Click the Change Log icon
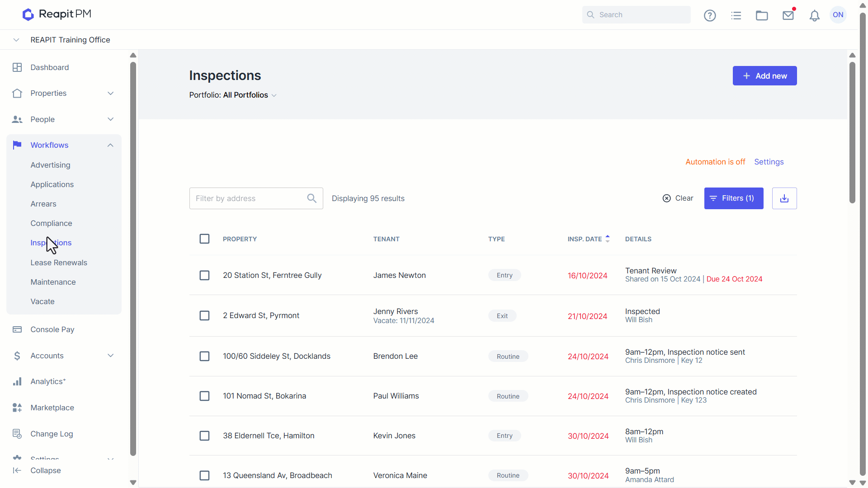This screenshot has height=488, width=868. pyautogui.click(x=17, y=434)
